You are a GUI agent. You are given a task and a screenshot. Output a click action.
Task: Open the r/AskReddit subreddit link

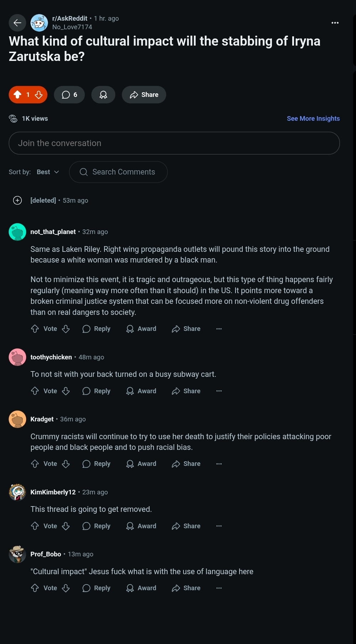pyautogui.click(x=69, y=19)
